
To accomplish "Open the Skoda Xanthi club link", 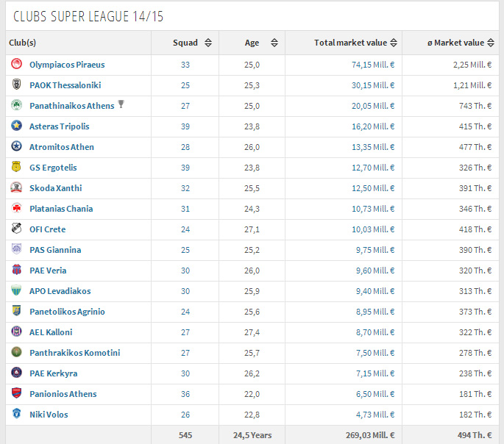I will coord(56,188).
